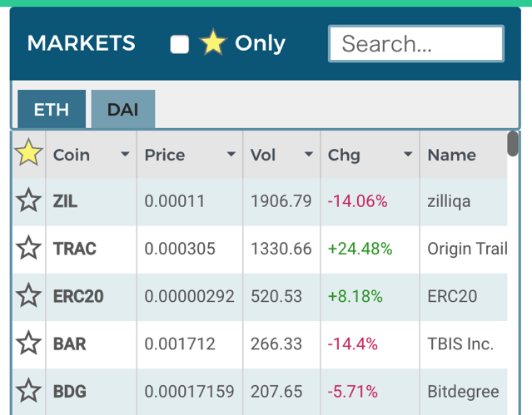Click the markets table scrollbar thumb
The image size is (532, 415).
pyautogui.click(x=513, y=143)
